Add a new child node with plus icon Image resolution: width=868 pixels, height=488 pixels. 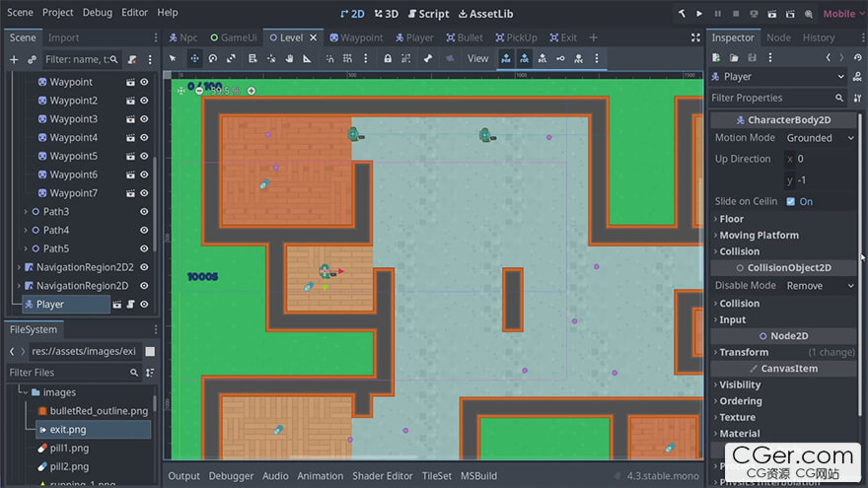click(x=14, y=59)
